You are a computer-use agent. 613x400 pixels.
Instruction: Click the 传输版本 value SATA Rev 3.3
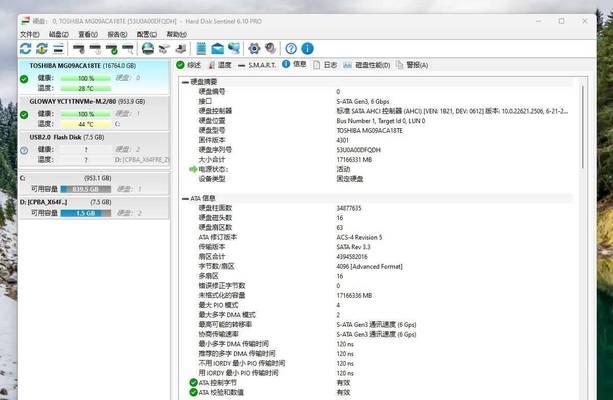click(353, 247)
